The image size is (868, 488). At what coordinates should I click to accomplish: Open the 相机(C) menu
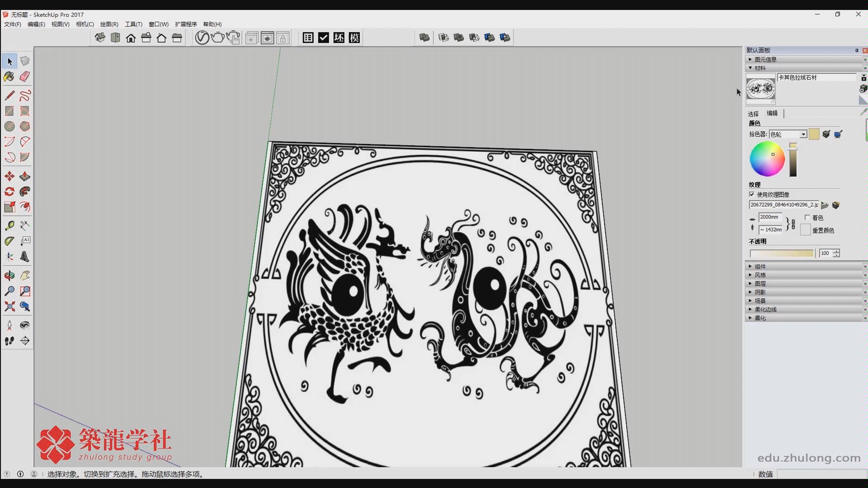click(x=85, y=24)
